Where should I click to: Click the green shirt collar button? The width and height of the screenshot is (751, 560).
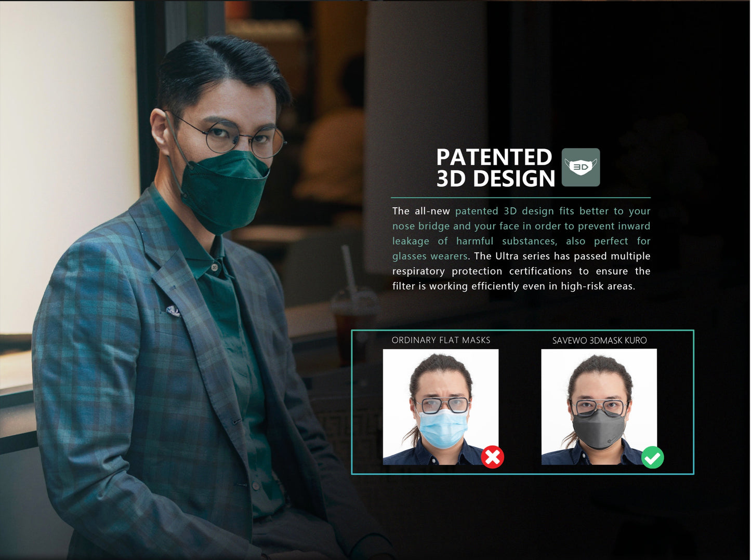(215, 267)
